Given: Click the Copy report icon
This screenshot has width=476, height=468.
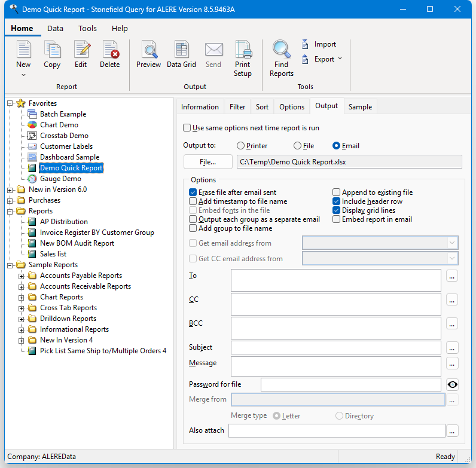Looking at the screenshot, I should 52,51.
